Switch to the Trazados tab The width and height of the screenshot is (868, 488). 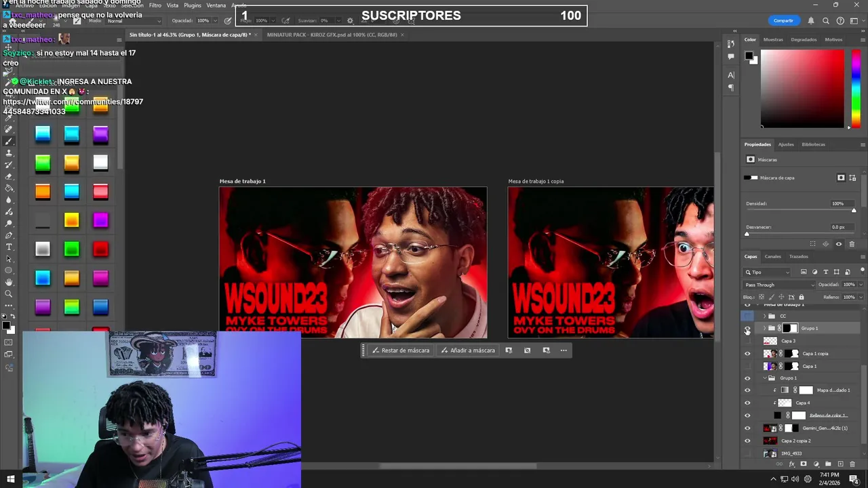point(798,256)
